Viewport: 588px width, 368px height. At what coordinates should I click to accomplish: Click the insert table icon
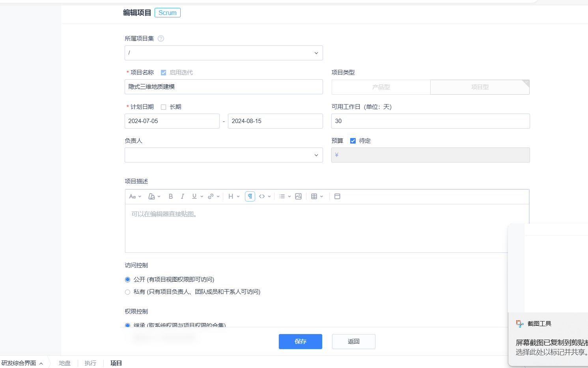[314, 196]
